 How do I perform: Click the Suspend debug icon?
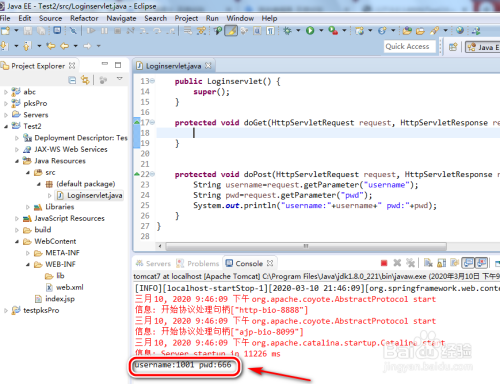[x=104, y=31]
